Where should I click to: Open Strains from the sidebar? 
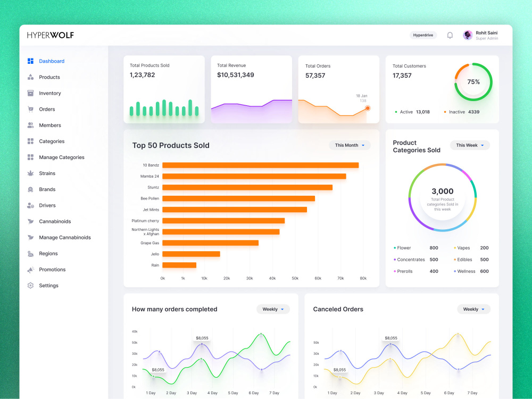click(x=47, y=173)
